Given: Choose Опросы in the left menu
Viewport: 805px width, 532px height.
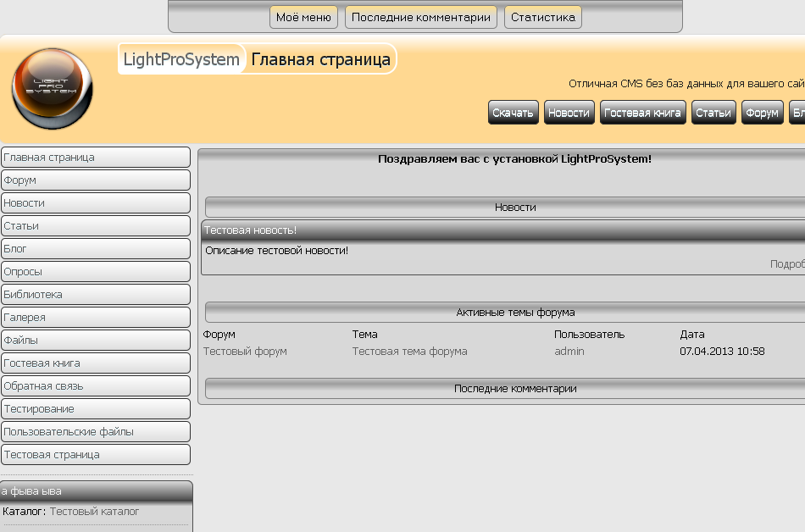Looking at the screenshot, I should pyautogui.click(x=96, y=272).
